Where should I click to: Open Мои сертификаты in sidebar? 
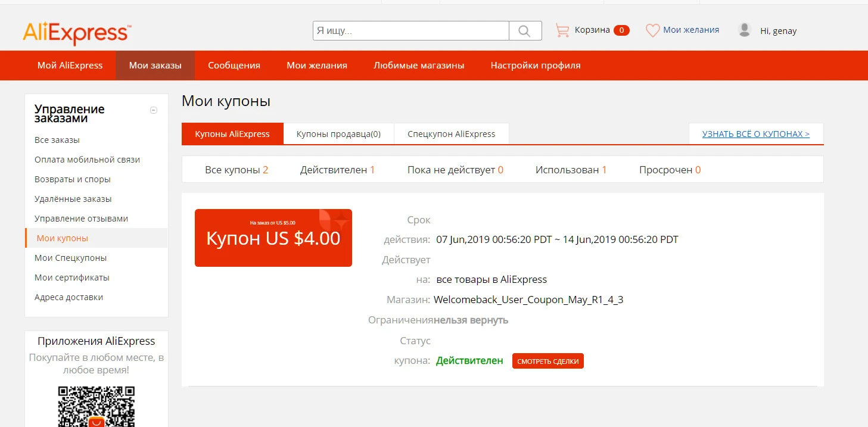(x=72, y=278)
